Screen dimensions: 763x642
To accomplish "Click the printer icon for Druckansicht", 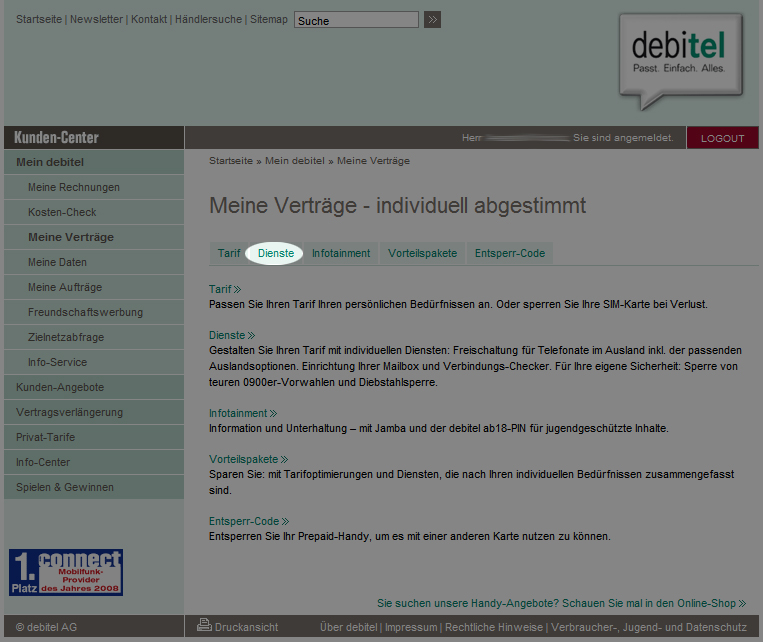I will click(x=204, y=626).
